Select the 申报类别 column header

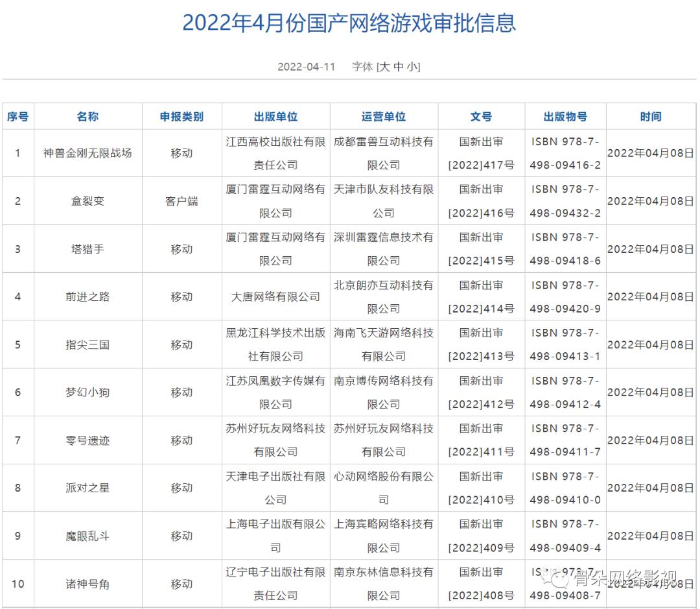tap(182, 117)
